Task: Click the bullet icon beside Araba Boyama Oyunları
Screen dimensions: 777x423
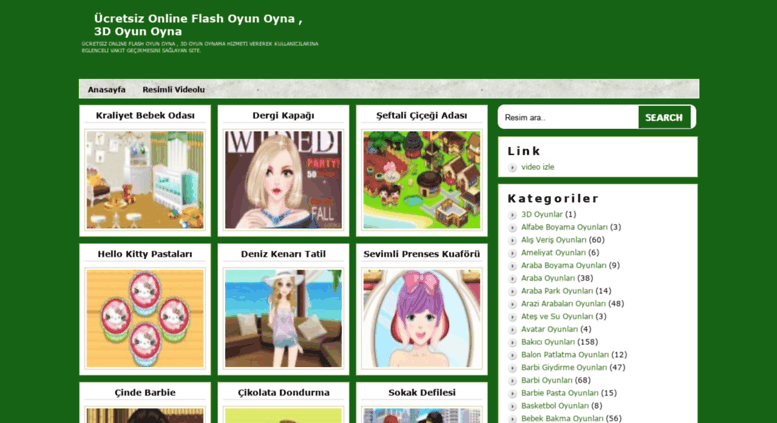Action: pos(512,266)
